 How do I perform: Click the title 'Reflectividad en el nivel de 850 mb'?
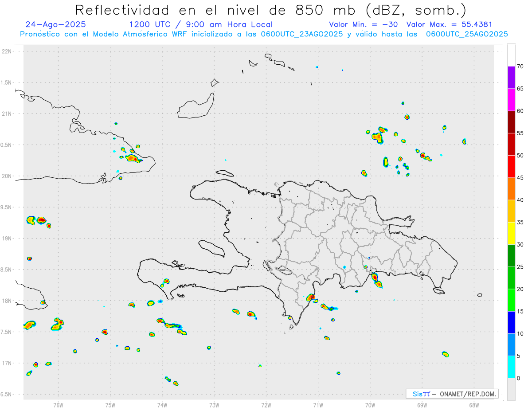tap(218, 10)
